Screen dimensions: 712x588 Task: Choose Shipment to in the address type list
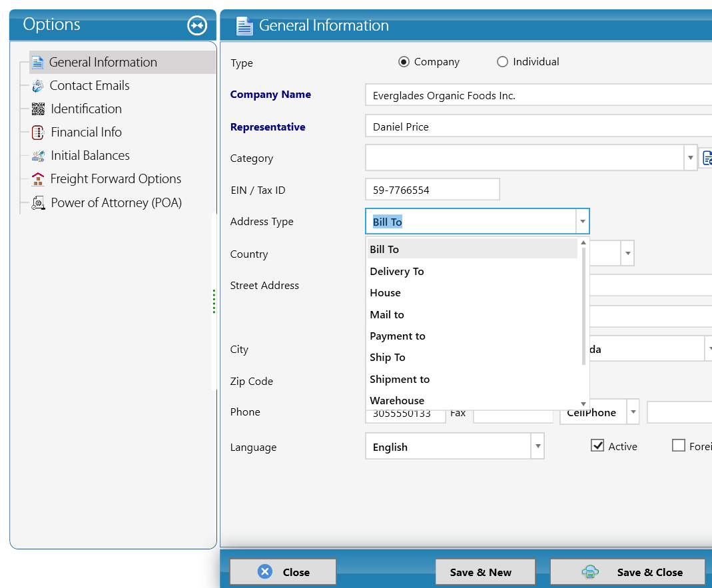tap(472, 379)
